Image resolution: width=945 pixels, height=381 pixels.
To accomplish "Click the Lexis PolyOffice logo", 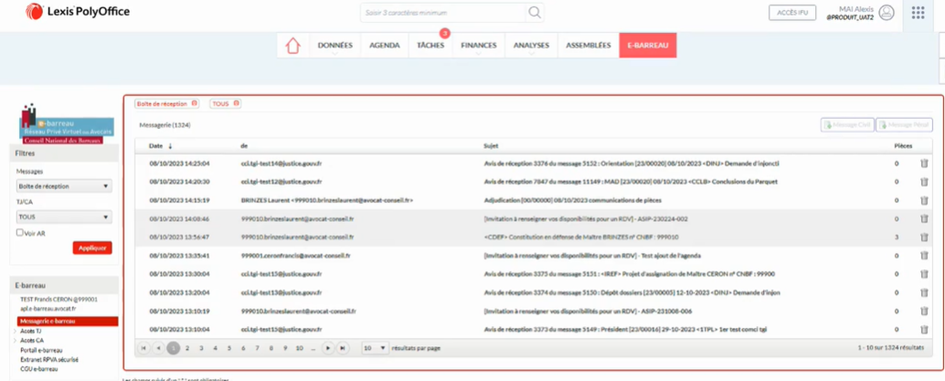I will coord(78,11).
